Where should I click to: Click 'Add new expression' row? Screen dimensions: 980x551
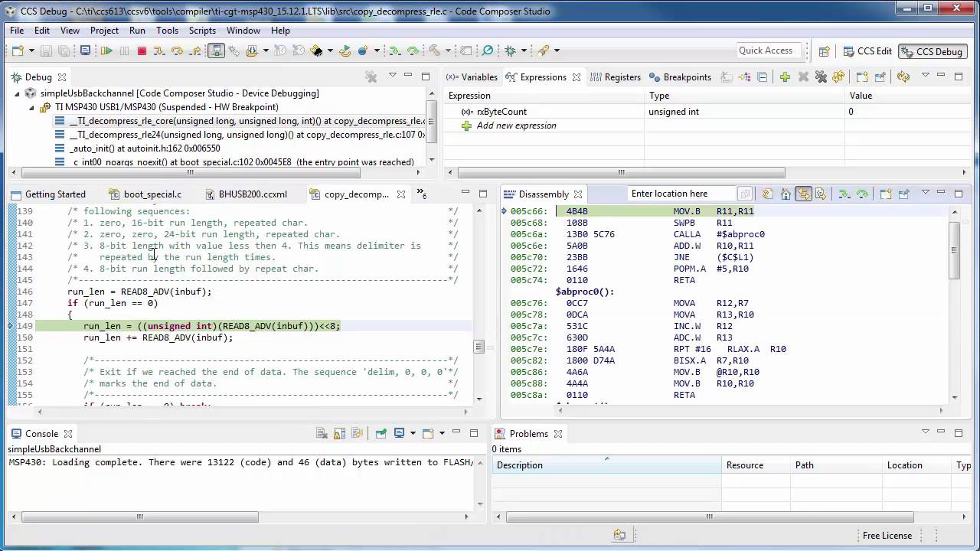(x=516, y=126)
